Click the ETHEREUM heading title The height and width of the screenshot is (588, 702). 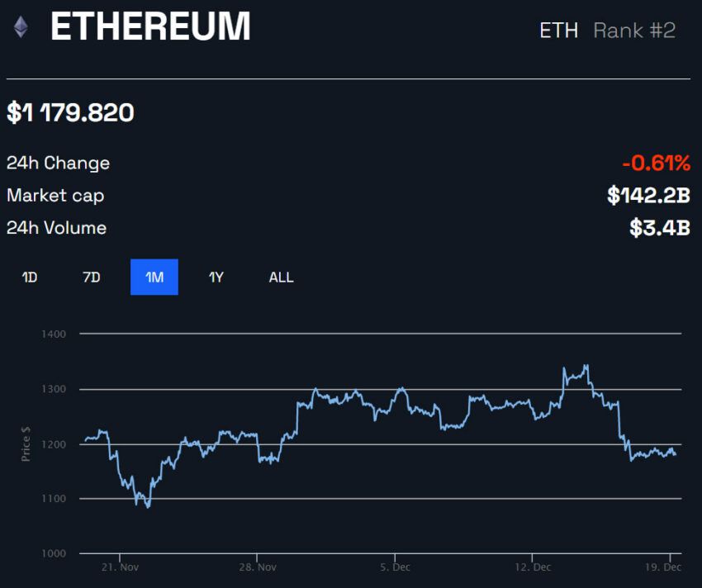[x=151, y=27]
